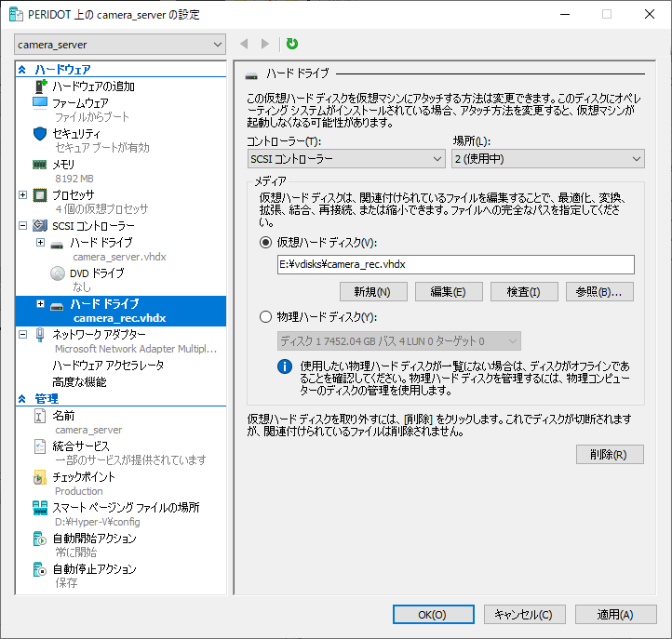
Task: Click the ネットワーク アダプター icon
Action: (x=40, y=335)
